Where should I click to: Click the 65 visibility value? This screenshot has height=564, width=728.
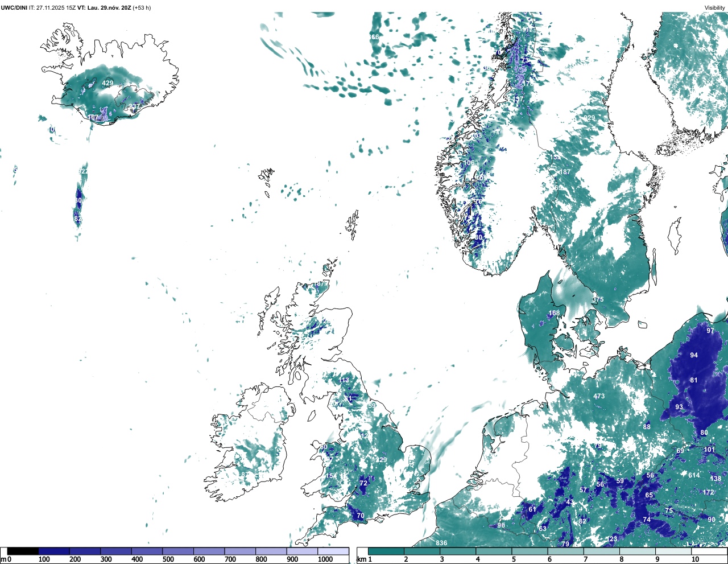[649, 495]
